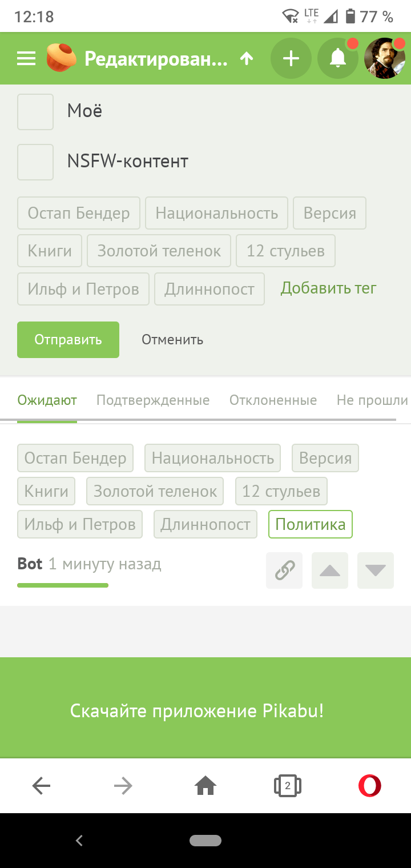This screenshot has width=411, height=868.
Task: Downvote the Bot tag suggestion
Action: [x=376, y=570]
